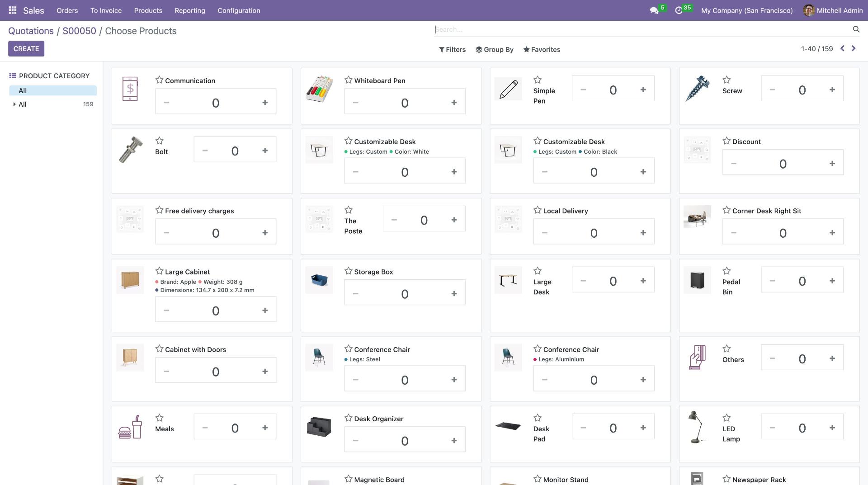
Task: Click the CREATE button
Action: coord(26,48)
